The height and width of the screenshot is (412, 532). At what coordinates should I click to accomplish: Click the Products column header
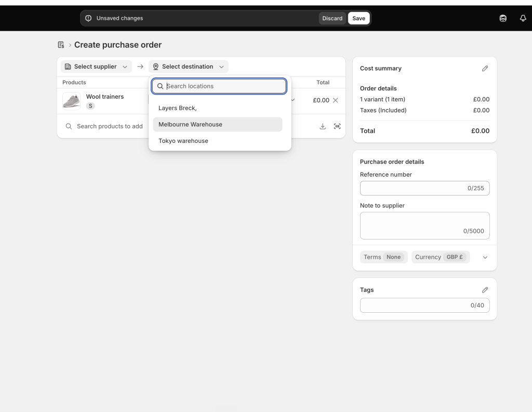pos(74,83)
